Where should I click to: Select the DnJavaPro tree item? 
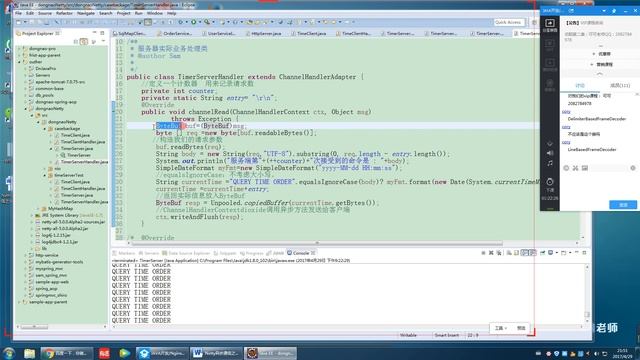point(45,69)
